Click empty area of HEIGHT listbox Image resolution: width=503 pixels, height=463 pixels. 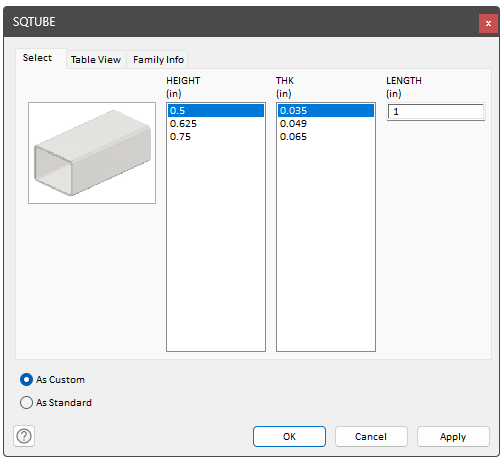pyautogui.click(x=216, y=247)
